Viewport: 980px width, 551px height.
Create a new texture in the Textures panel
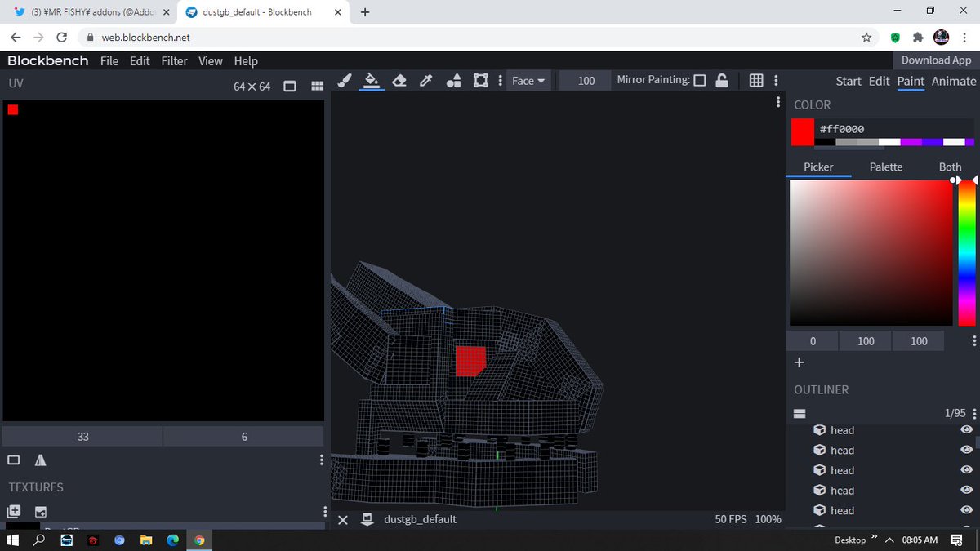click(14, 511)
